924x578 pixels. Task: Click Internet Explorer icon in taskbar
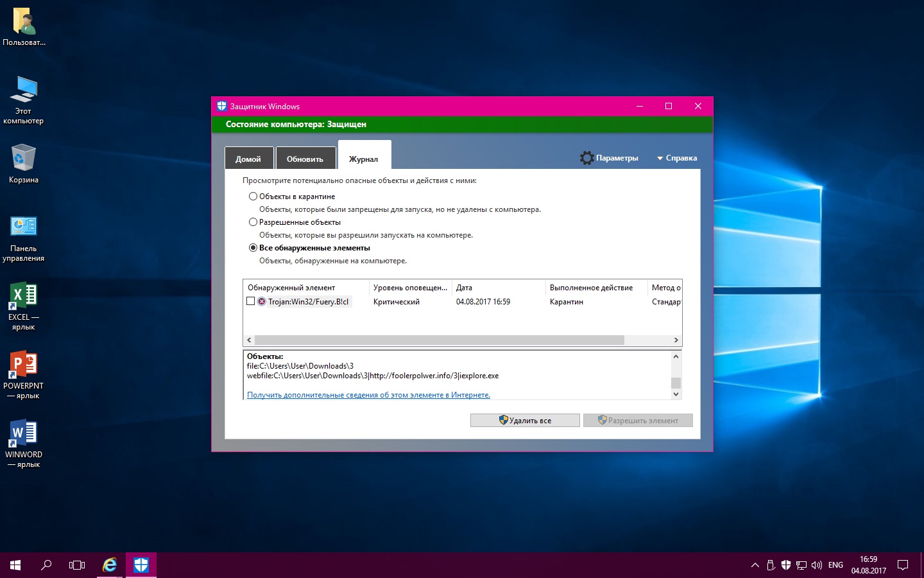pyautogui.click(x=110, y=565)
